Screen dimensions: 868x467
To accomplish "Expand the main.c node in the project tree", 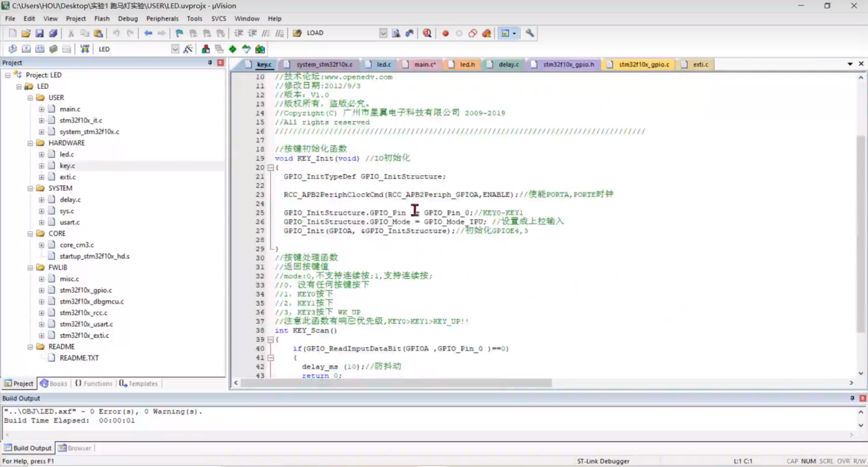I will click(x=42, y=109).
